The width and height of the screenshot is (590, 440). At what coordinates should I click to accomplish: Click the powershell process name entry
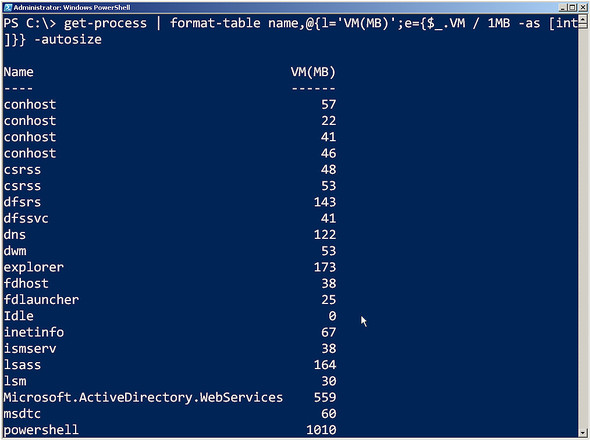point(41,430)
